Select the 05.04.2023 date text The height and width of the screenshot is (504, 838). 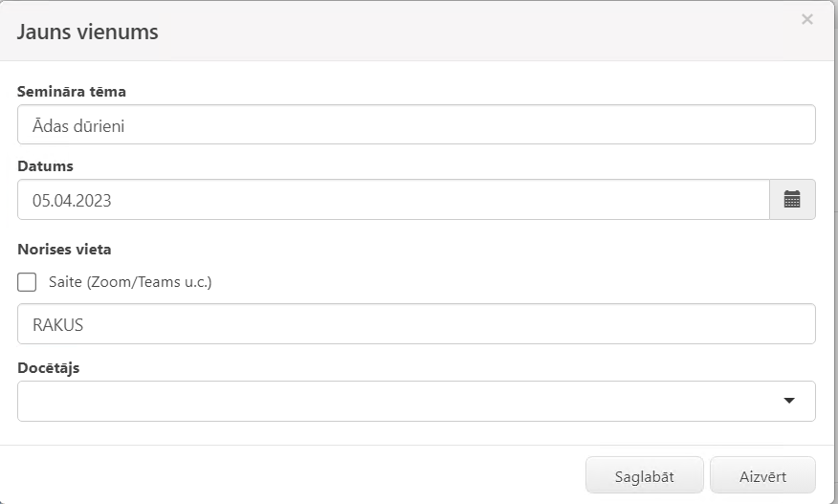click(72, 201)
